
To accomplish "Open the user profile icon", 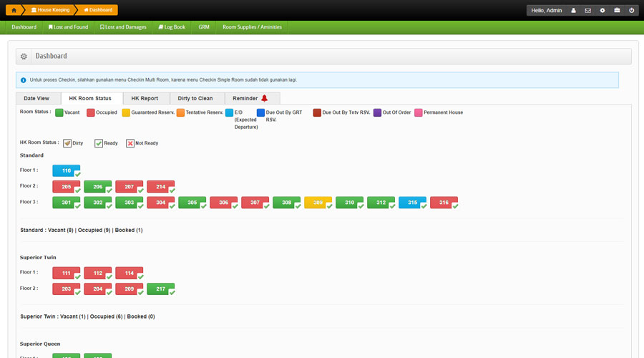I will pos(573,11).
